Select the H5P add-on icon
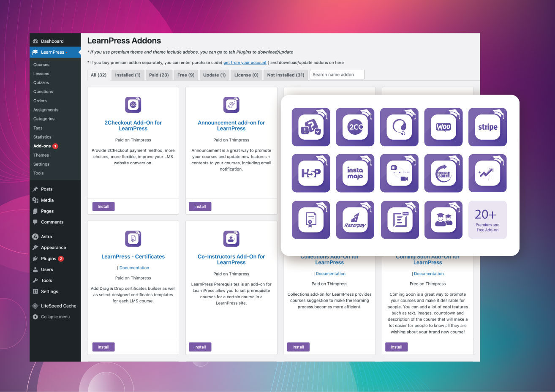 pos(311,173)
